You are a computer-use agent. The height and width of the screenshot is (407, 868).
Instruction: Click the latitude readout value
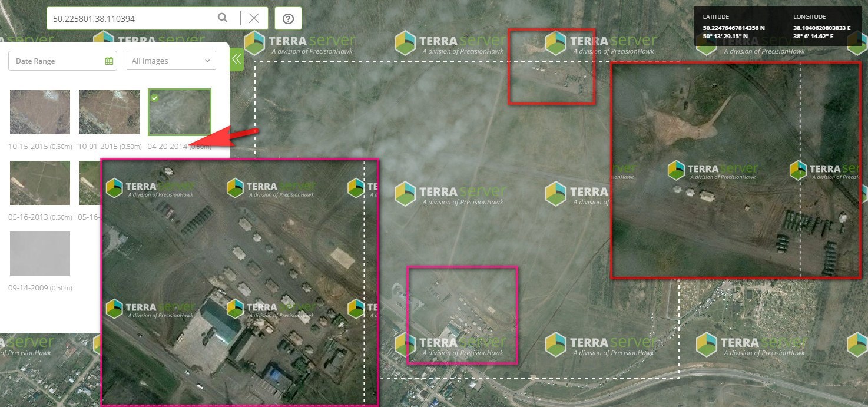pyautogui.click(x=734, y=28)
